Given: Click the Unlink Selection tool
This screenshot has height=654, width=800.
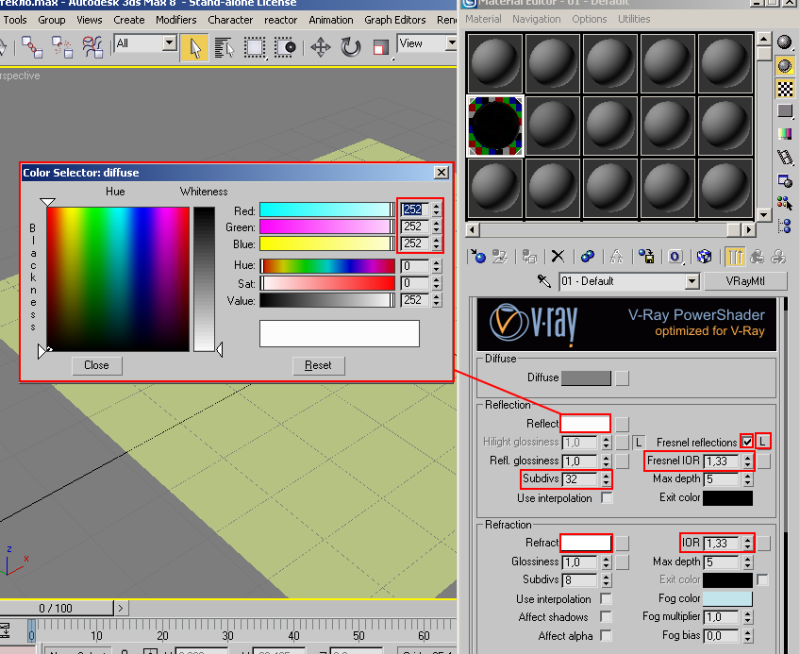Looking at the screenshot, I should 62,47.
